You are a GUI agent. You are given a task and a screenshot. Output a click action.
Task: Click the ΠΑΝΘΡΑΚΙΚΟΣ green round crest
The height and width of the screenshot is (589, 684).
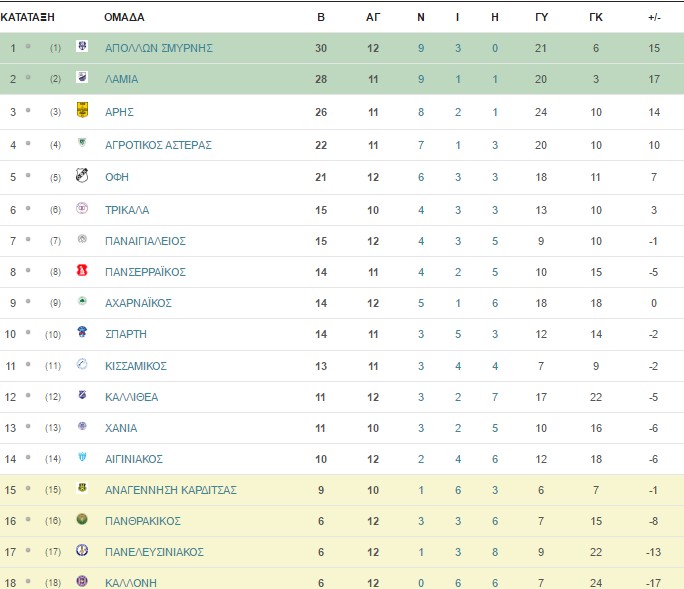[x=82, y=519]
